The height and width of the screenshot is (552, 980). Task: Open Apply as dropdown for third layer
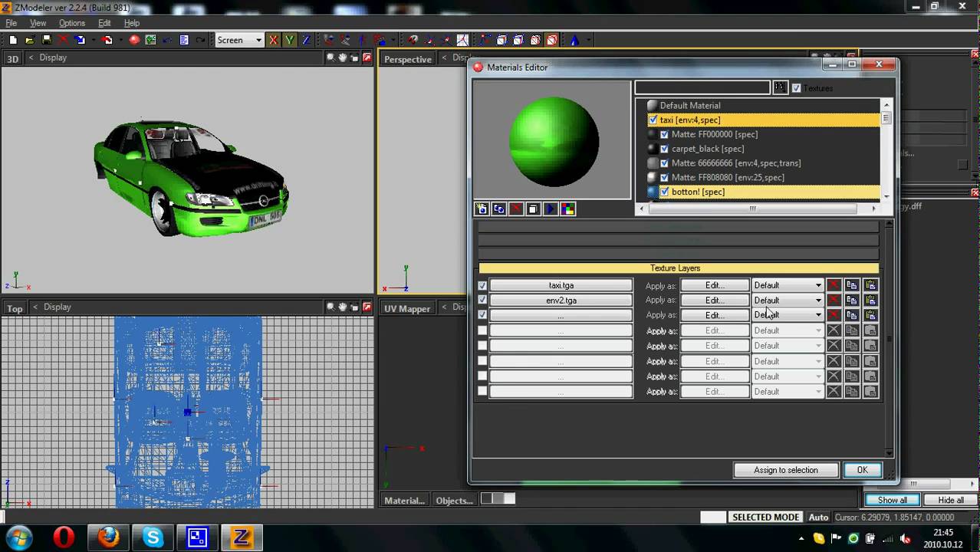point(788,315)
